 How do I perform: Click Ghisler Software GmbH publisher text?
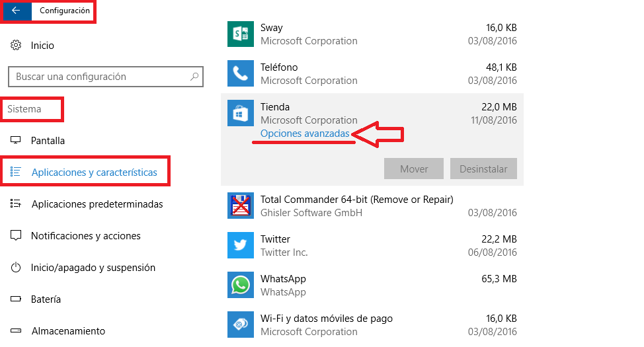(311, 213)
